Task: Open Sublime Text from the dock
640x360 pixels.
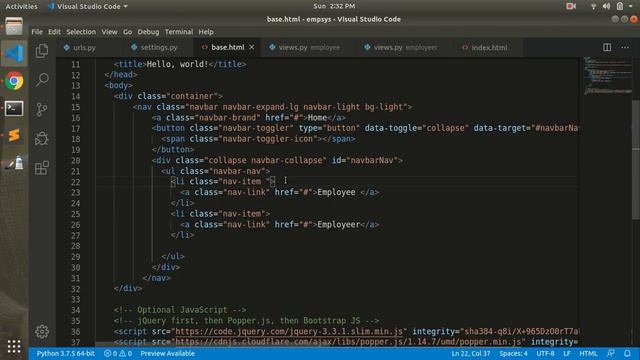Action: tap(14, 136)
